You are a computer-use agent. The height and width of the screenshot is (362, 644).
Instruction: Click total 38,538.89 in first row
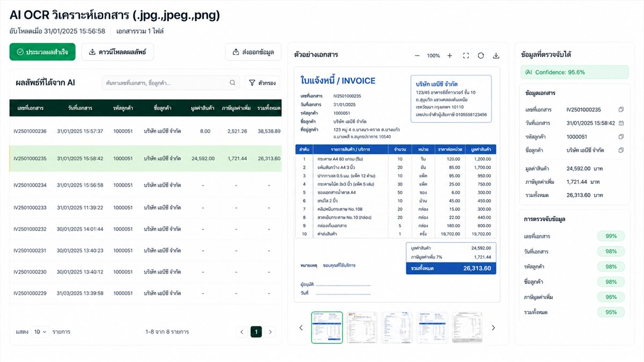coord(269,131)
